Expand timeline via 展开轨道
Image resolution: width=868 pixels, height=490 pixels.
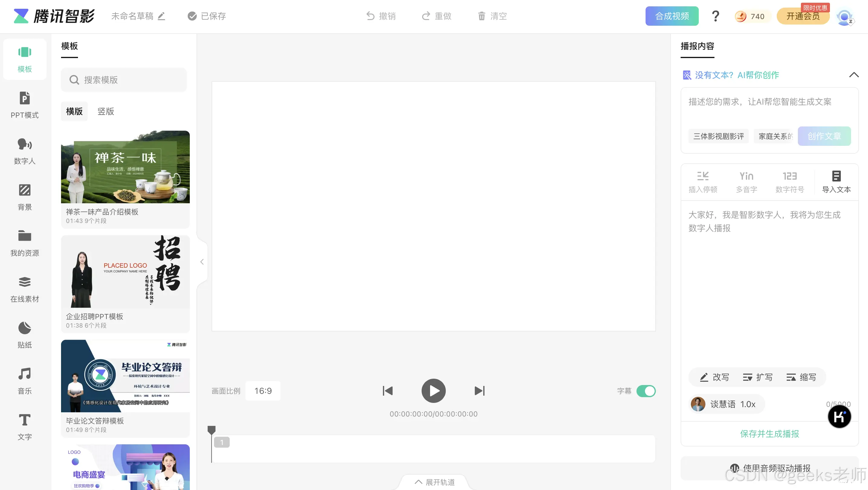[x=434, y=482]
